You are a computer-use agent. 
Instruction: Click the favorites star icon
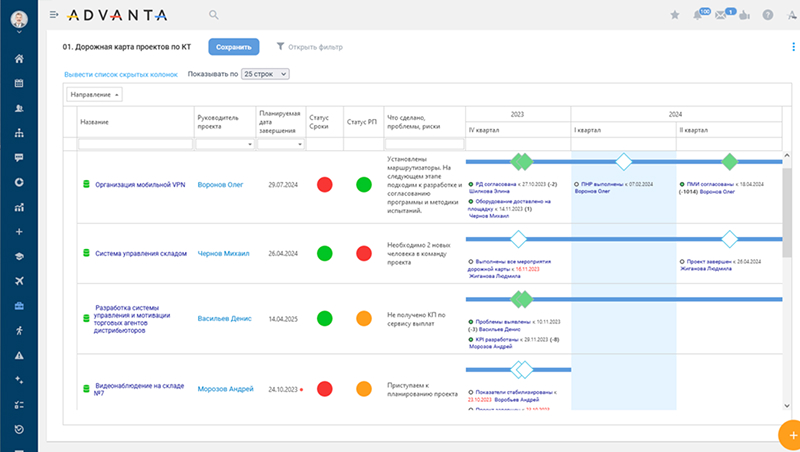pyautogui.click(x=674, y=15)
